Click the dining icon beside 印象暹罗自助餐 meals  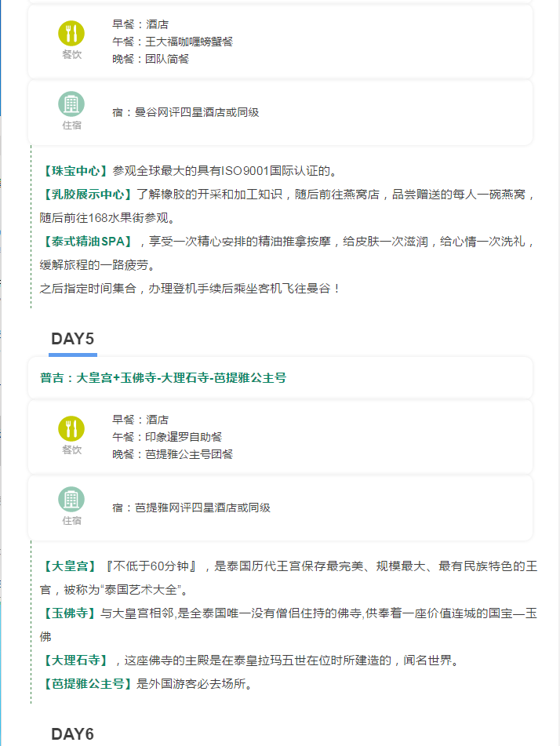click(71, 428)
